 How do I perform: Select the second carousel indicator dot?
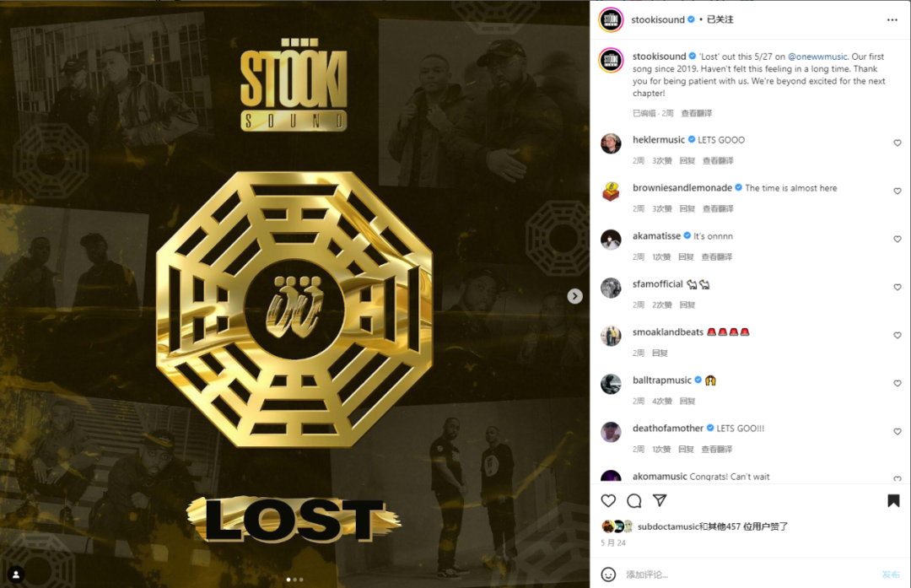[294, 580]
